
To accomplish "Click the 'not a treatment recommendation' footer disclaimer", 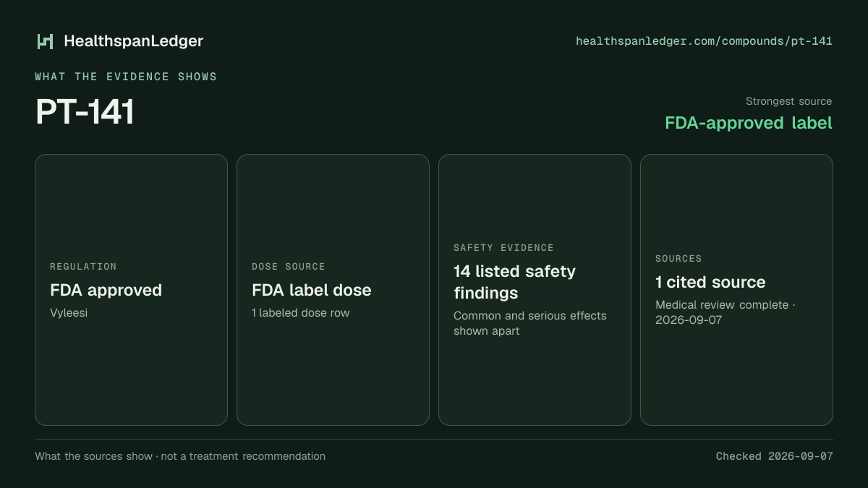I will click(x=242, y=456).
